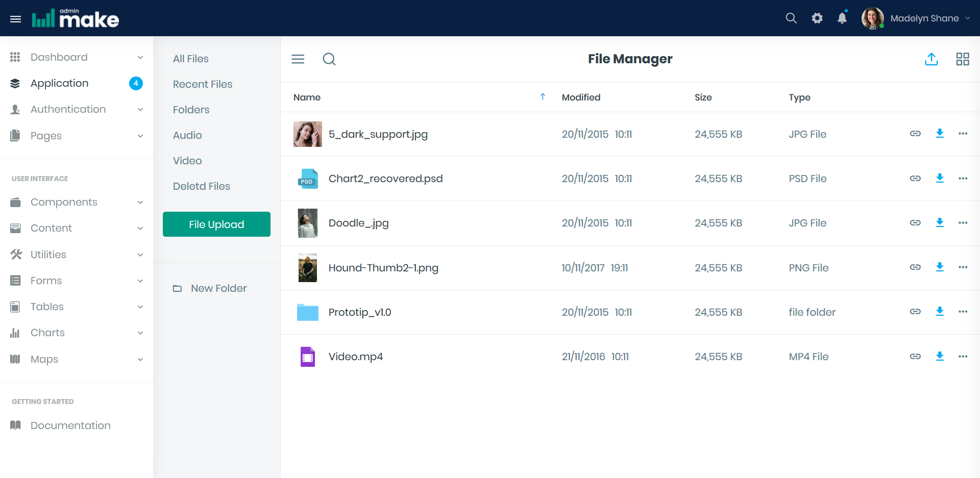Open the notifications bell icon
The height and width of the screenshot is (478, 980).
[x=842, y=18]
